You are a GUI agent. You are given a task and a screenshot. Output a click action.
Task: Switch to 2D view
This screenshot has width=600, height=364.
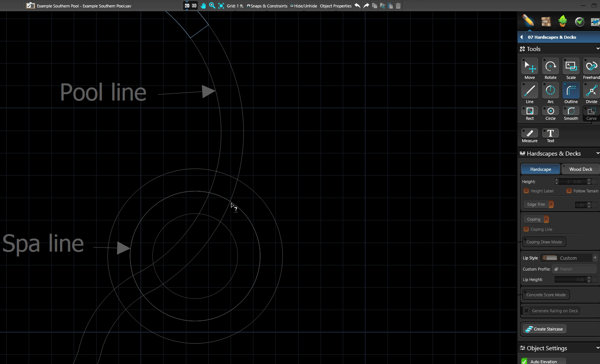point(187,6)
